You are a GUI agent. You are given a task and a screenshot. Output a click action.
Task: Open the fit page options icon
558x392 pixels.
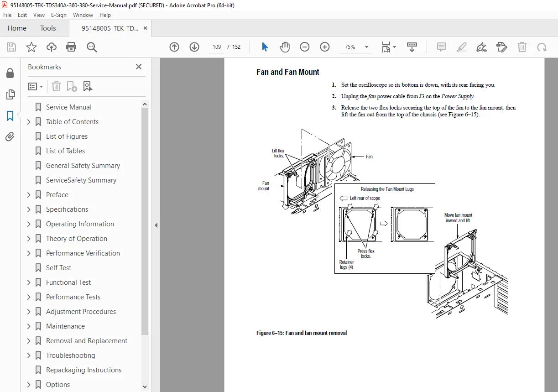tap(389, 47)
